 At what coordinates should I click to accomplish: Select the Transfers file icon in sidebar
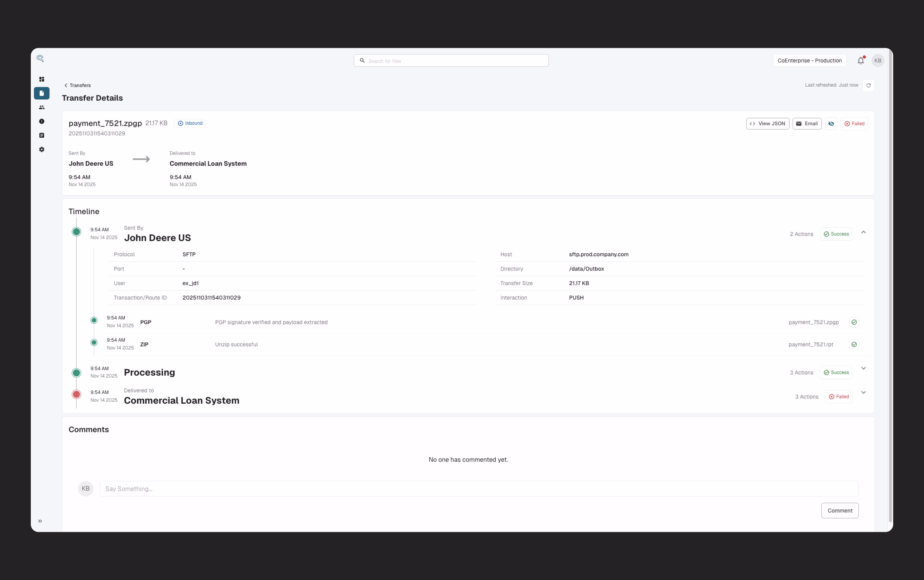[x=42, y=93]
